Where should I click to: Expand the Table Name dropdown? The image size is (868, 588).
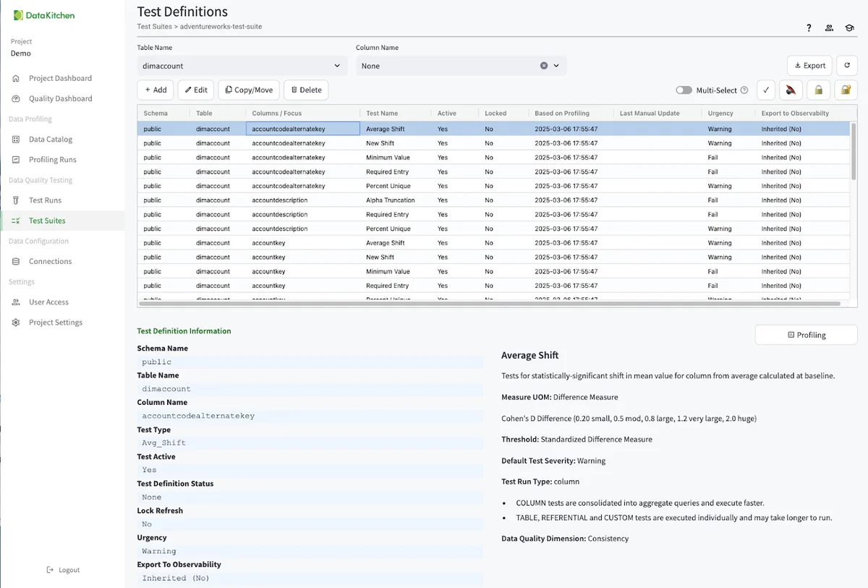[337, 66]
